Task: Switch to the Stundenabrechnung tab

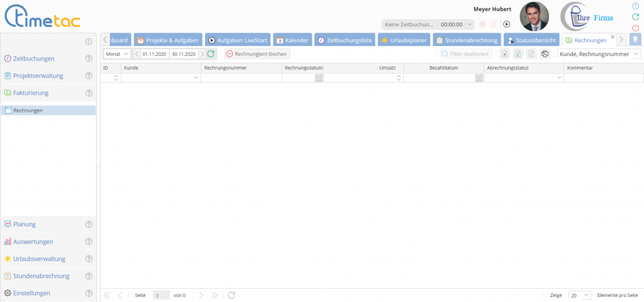Action: [466, 40]
